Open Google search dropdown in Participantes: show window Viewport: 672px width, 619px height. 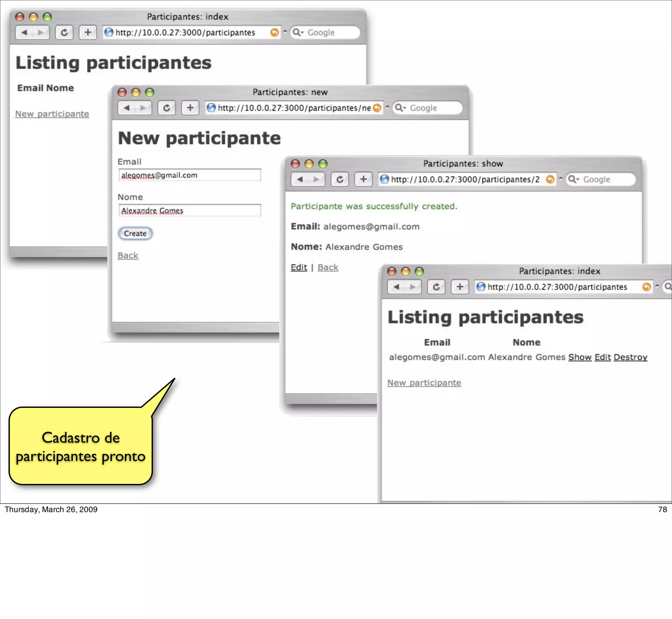pyautogui.click(x=574, y=179)
